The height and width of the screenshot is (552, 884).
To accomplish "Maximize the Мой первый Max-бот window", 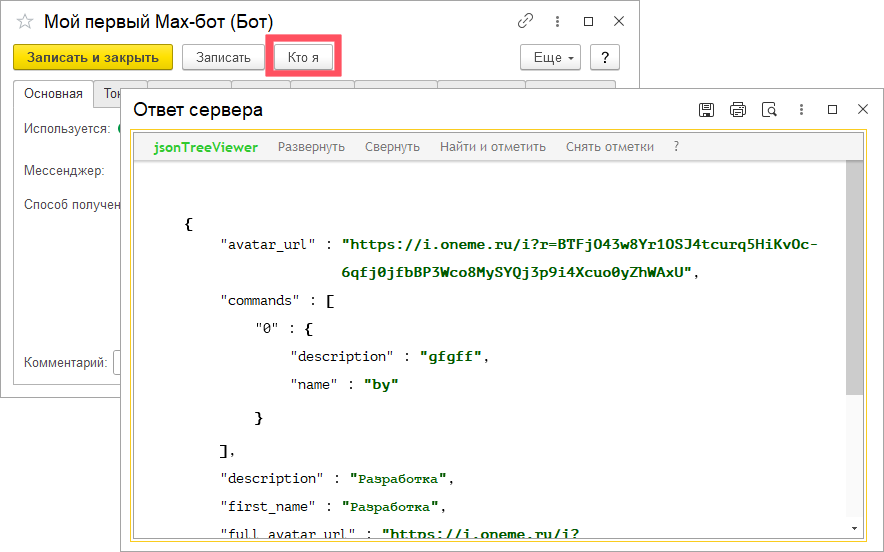I will pos(589,21).
